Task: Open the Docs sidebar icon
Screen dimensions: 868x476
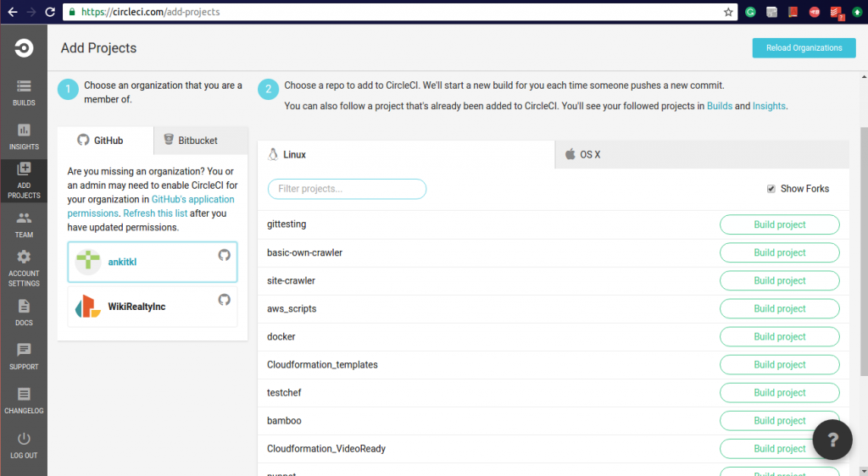Action: click(24, 307)
